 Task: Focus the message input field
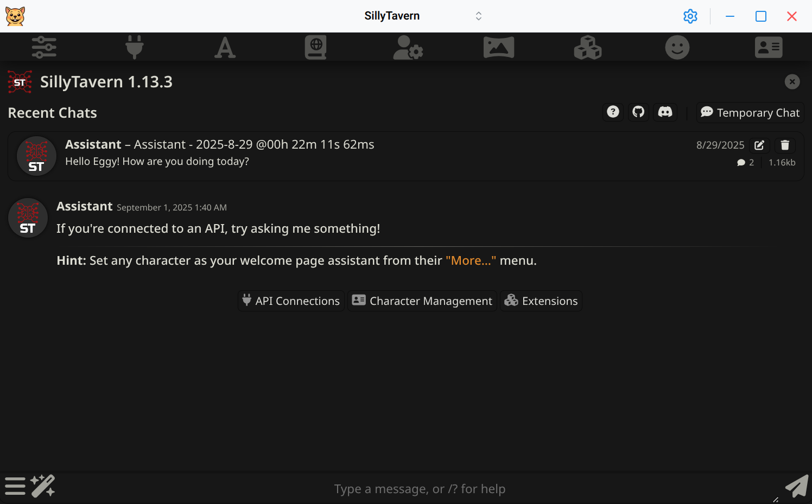[x=420, y=489]
